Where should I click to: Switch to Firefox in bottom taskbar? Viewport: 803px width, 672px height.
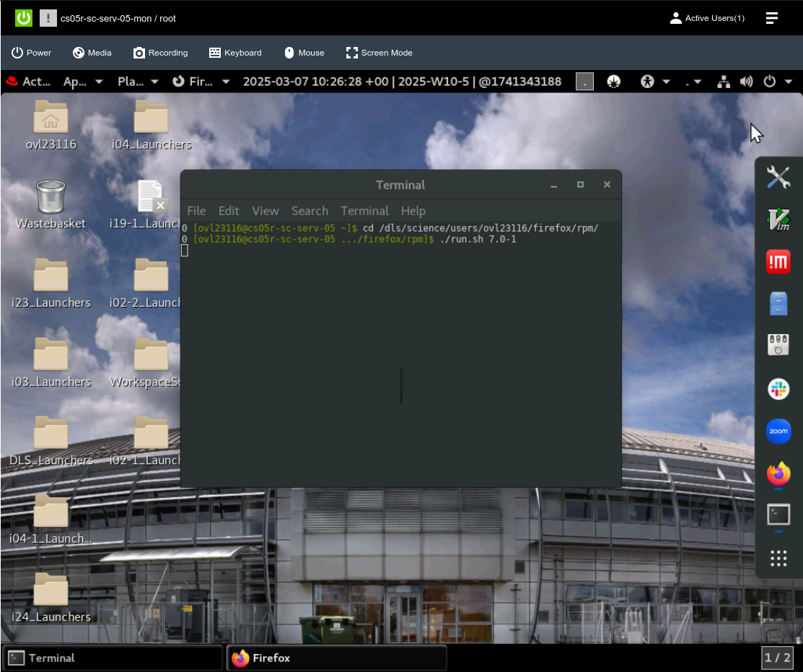[336, 658]
